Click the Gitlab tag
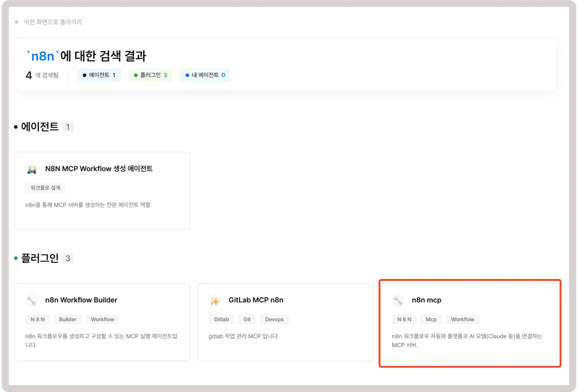 pyautogui.click(x=221, y=319)
